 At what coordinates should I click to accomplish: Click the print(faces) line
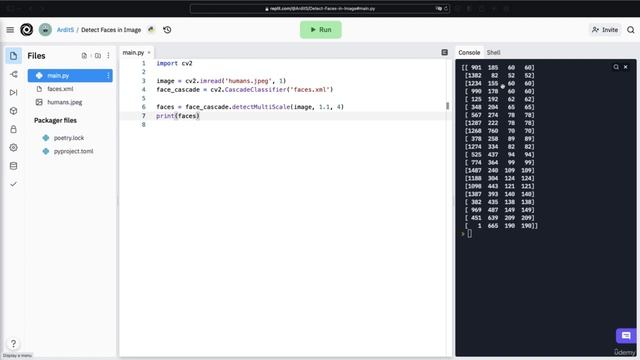[x=178, y=116]
